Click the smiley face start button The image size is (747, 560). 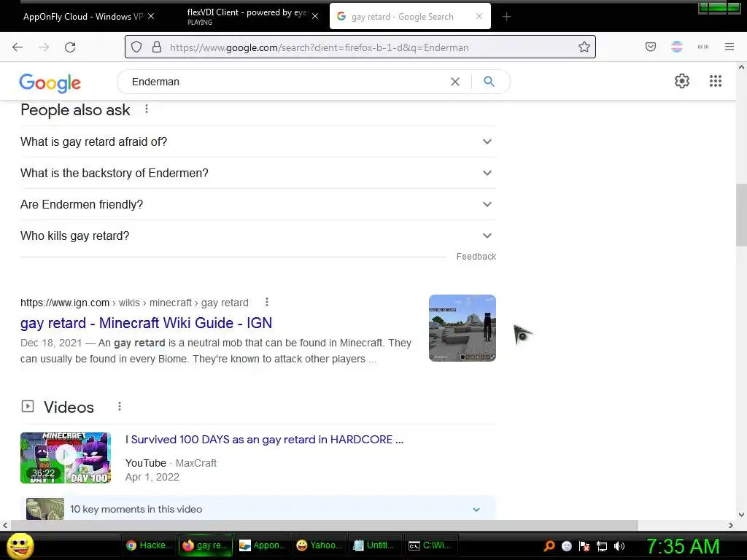(x=20, y=545)
